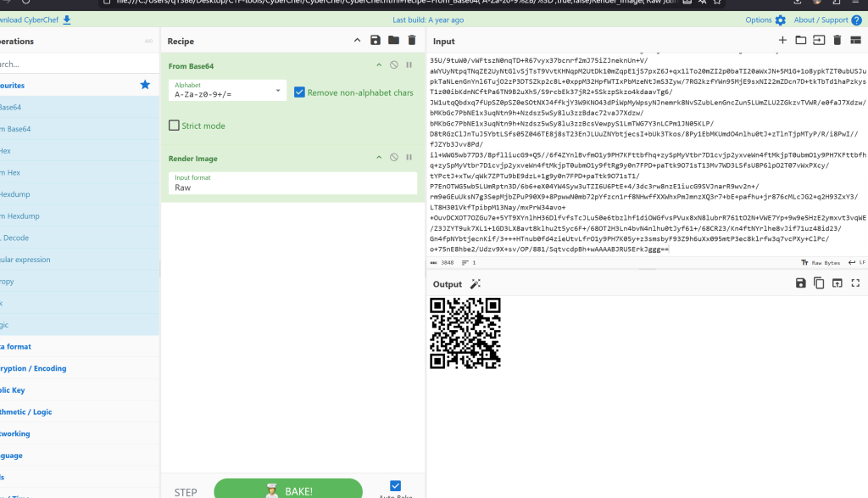Disable the From Base64 operation
The image size is (868, 498).
[x=394, y=65]
